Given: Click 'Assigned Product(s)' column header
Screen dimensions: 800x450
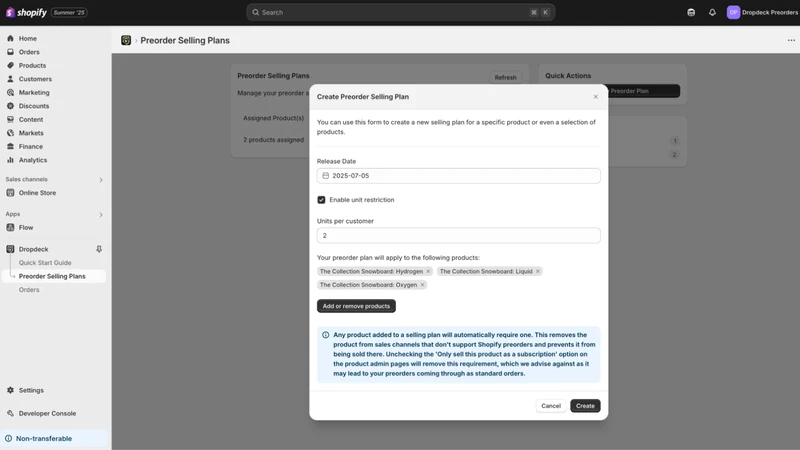Looking at the screenshot, I should [273, 118].
